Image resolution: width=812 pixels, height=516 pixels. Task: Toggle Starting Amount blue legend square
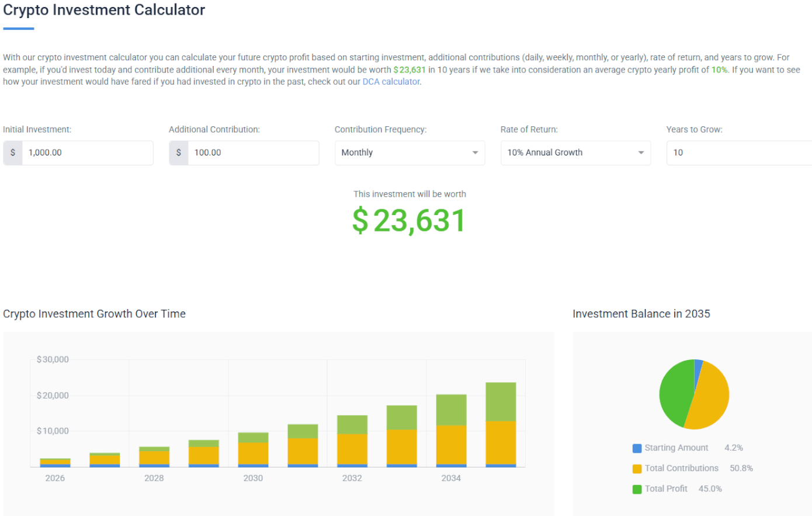pyautogui.click(x=637, y=448)
